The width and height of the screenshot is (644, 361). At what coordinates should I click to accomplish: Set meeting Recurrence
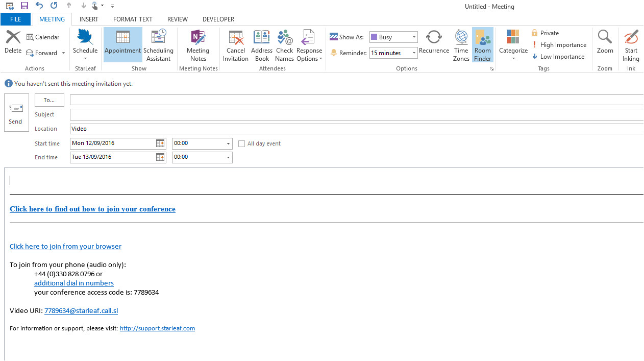(x=434, y=41)
